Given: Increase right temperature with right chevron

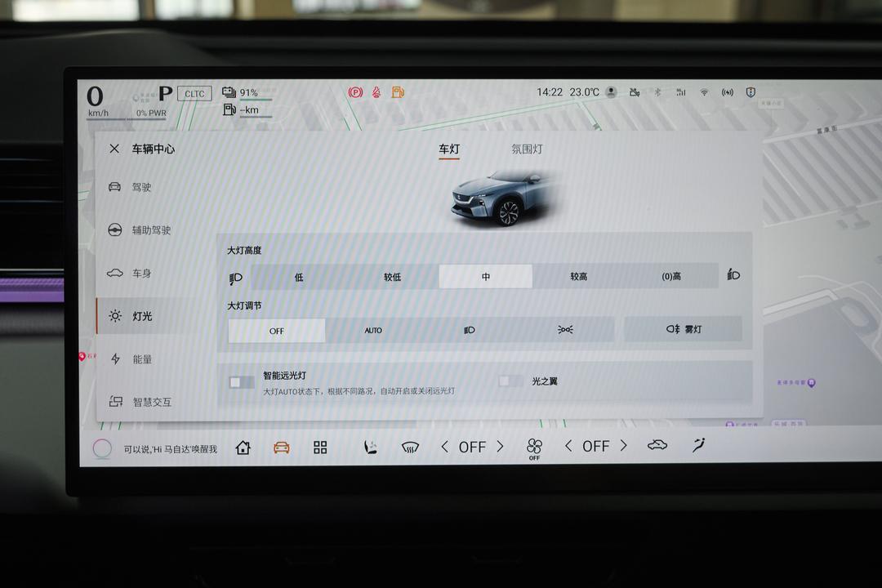Looking at the screenshot, I should pyautogui.click(x=623, y=445).
